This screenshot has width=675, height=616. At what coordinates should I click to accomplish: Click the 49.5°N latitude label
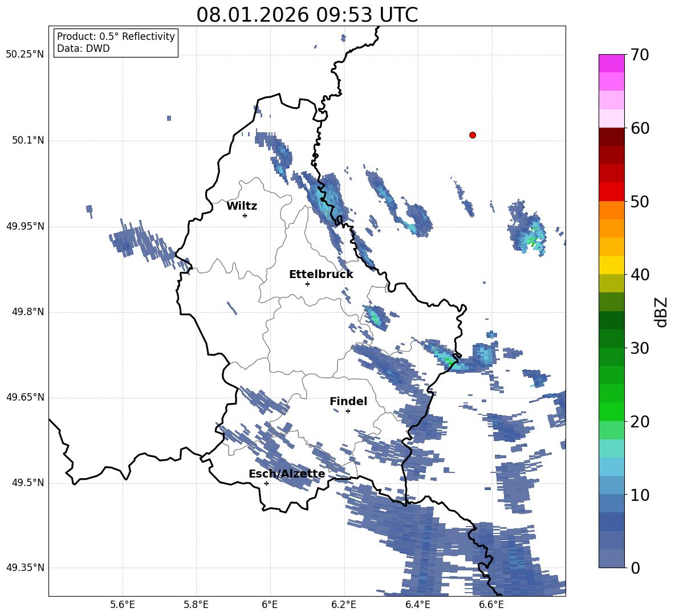click(29, 483)
